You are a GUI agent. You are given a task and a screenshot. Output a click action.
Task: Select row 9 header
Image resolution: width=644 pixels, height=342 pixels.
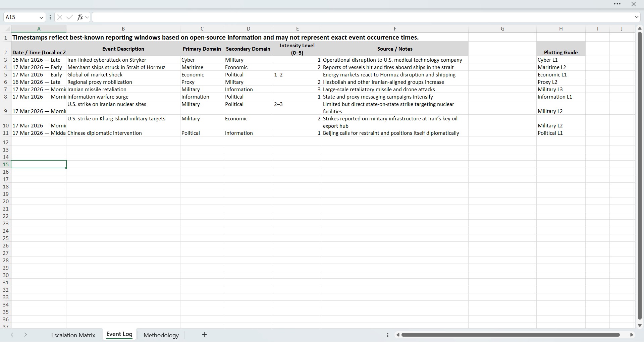point(5,111)
